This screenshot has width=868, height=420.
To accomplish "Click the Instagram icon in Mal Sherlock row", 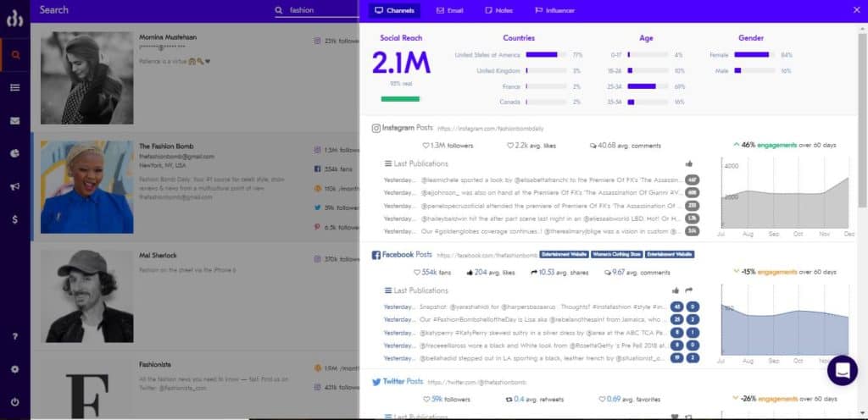I will click(318, 258).
